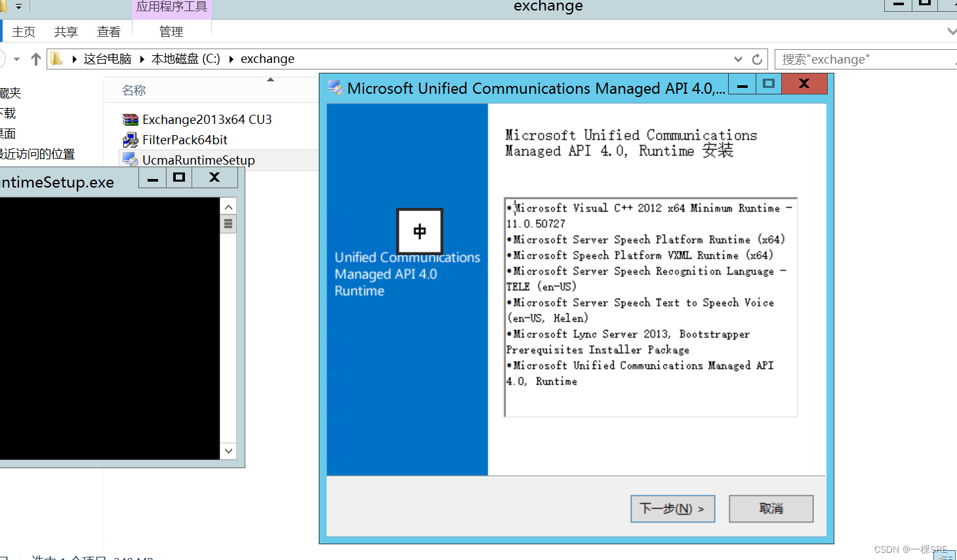Image resolution: width=957 pixels, height=560 pixels.
Task: Expand the ribbon with the chevron
Action: (952, 31)
